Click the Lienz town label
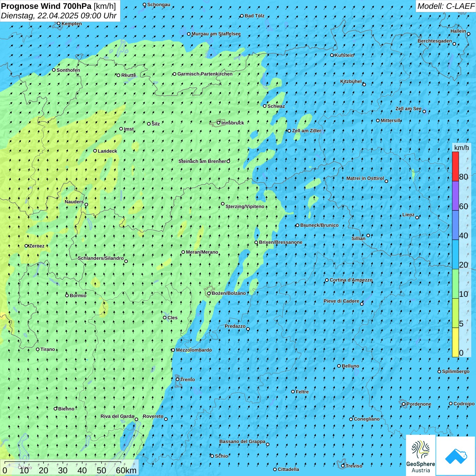Image resolution: width=476 pixels, height=476 pixels. point(408,215)
